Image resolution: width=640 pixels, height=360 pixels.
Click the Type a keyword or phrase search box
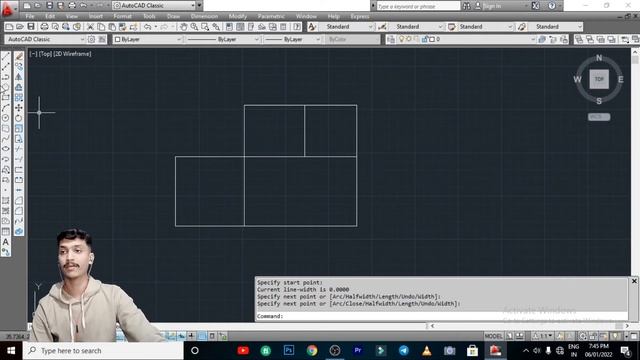pyautogui.click(x=418, y=6)
